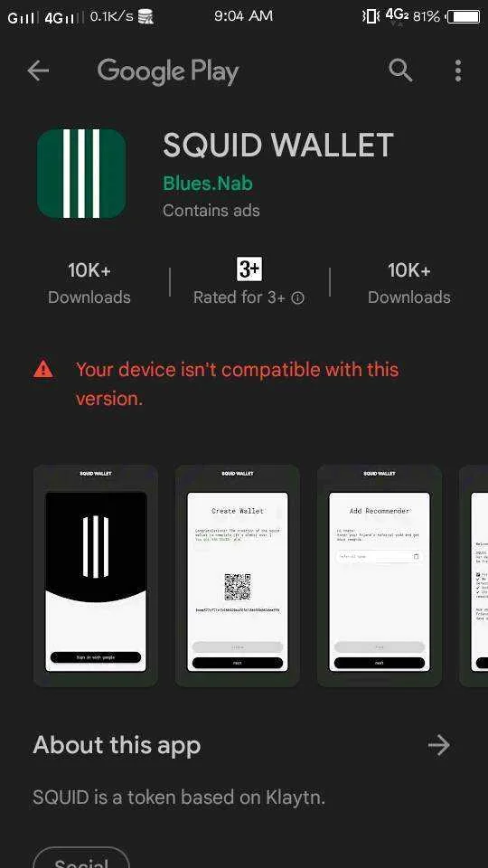
Task: Expand About this app arrow
Action: [x=439, y=746]
